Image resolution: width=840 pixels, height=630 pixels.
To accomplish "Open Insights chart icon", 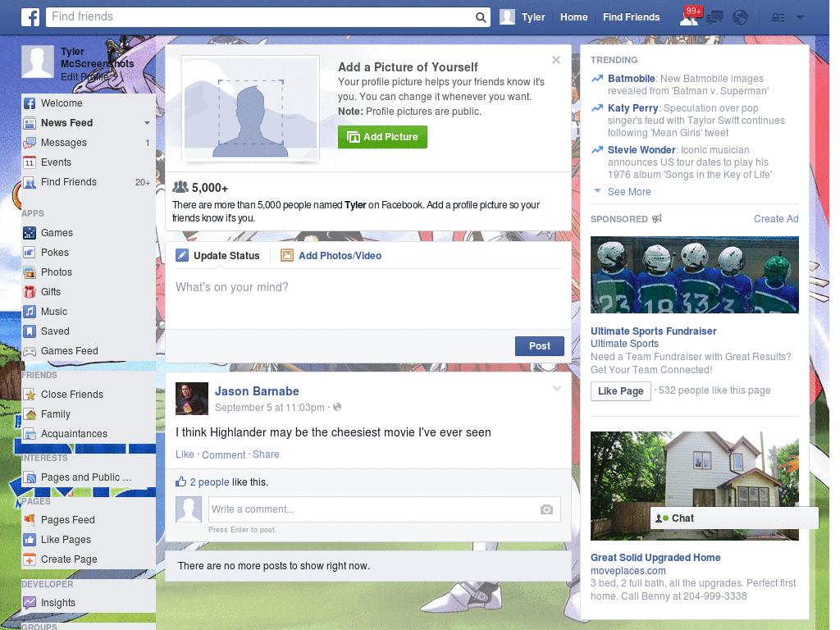I will (x=30, y=603).
